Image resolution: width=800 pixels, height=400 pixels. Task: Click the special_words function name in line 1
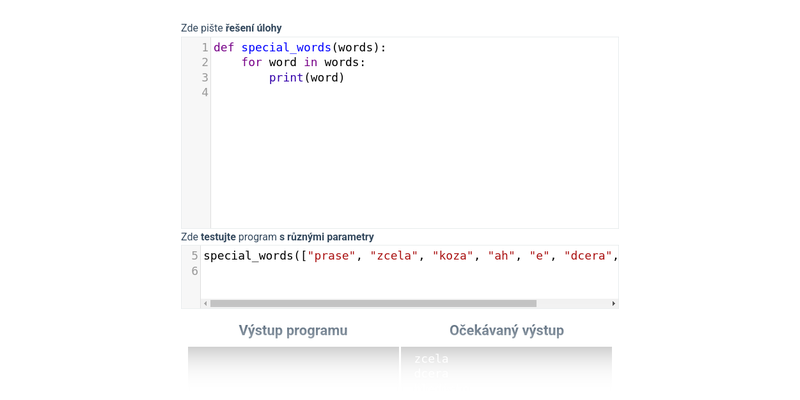pos(285,47)
